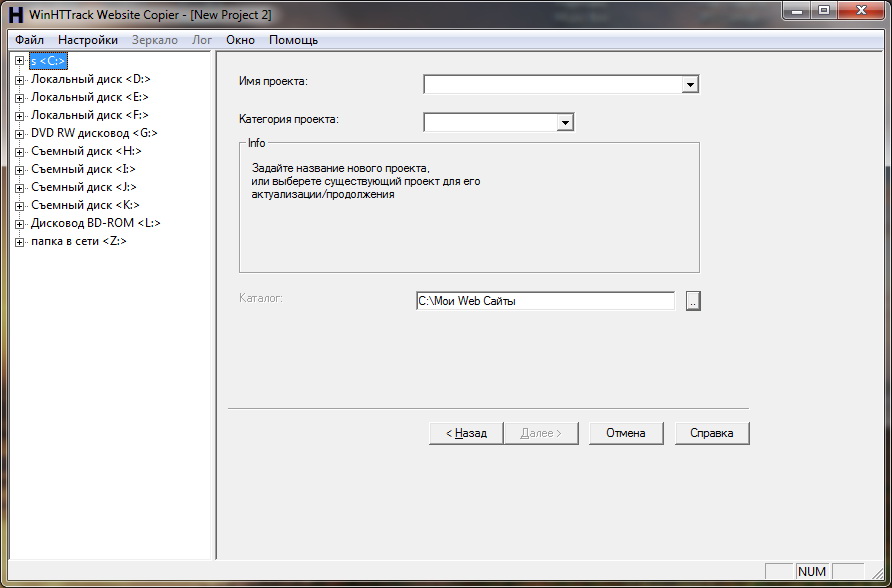Click the grayed Лог menu item
The height and width of the screenshot is (588, 892).
(202, 40)
